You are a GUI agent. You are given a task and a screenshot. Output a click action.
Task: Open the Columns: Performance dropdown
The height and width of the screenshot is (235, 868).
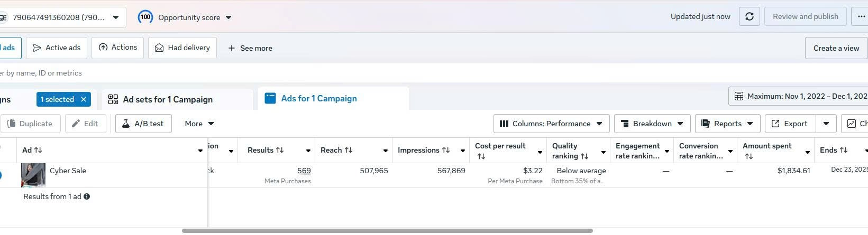point(552,124)
